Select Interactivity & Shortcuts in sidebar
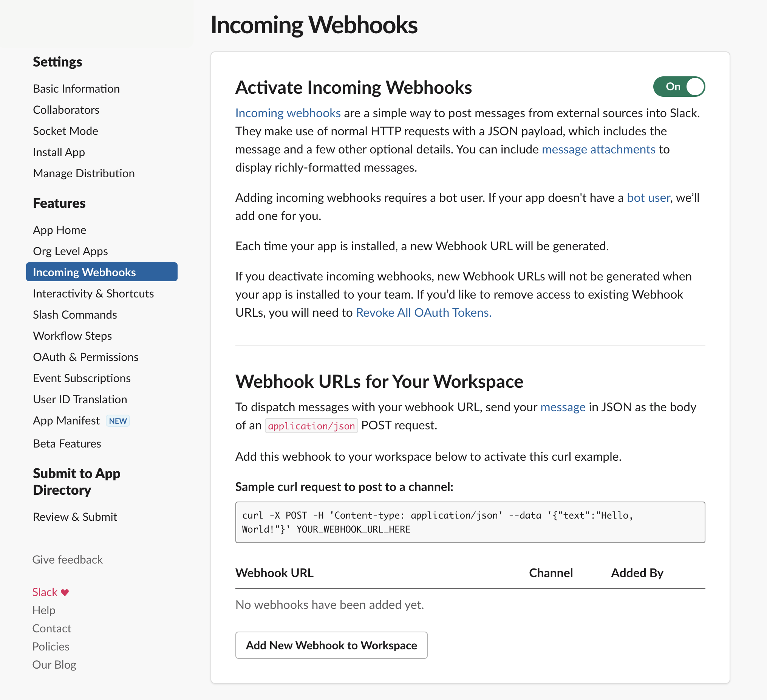 click(93, 293)
